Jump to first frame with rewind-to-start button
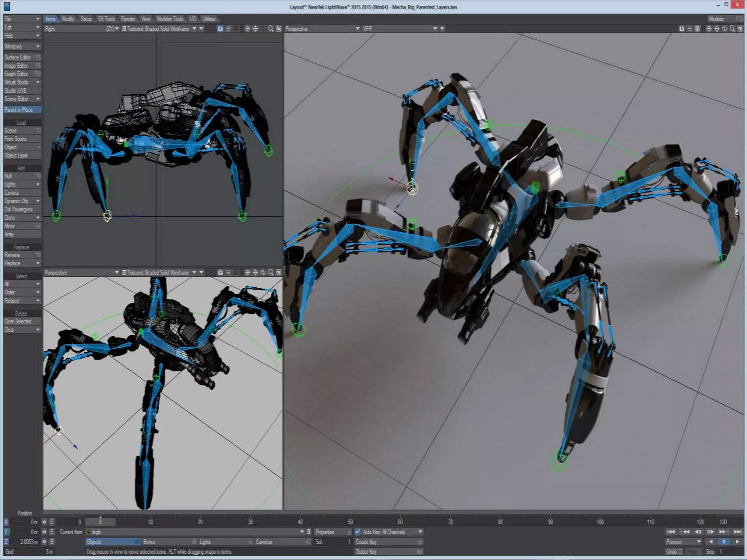Viewport: 747px width, 560px height. 670,532
